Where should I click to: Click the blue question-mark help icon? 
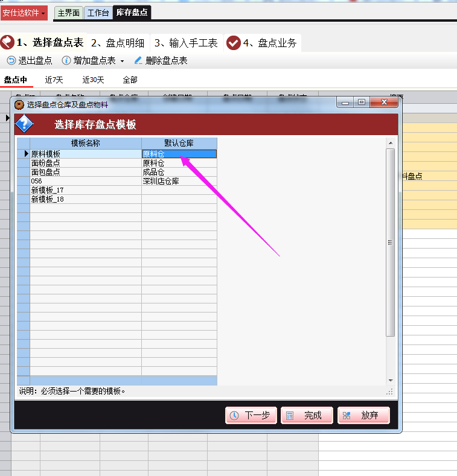tap(24, 124)
